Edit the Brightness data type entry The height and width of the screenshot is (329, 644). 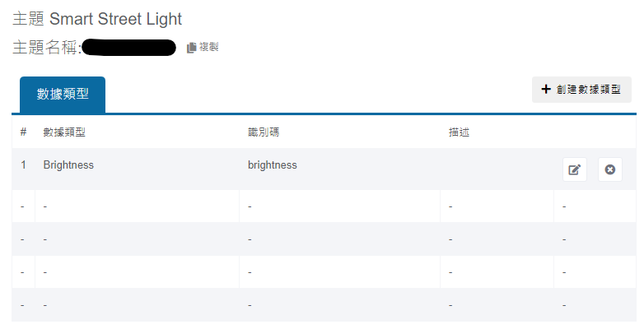(575, 169)
